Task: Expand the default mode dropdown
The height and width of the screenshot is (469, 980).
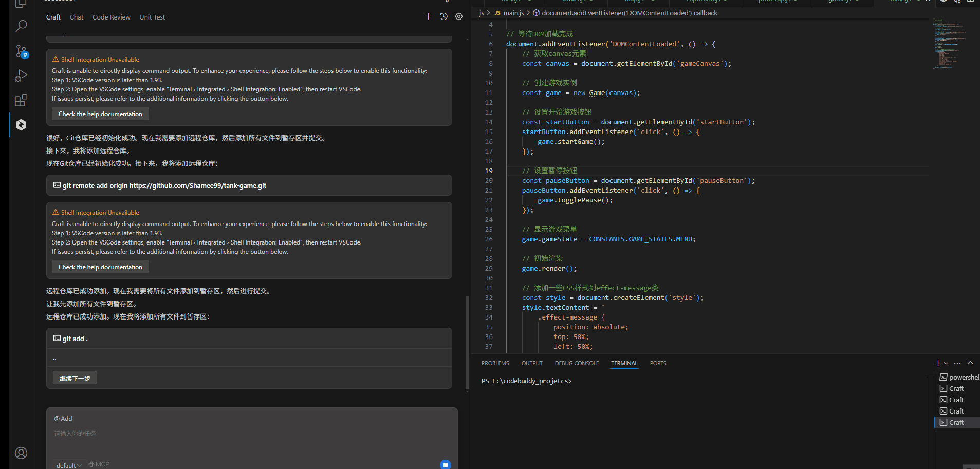Action: point(69,465)
